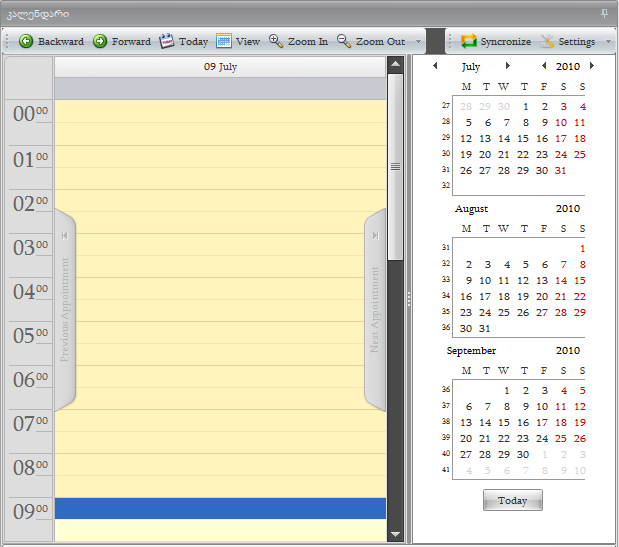This screenshot has height=547, width=619.
Task: Click the green Backward arrow icon
Action: coord(26,41)
